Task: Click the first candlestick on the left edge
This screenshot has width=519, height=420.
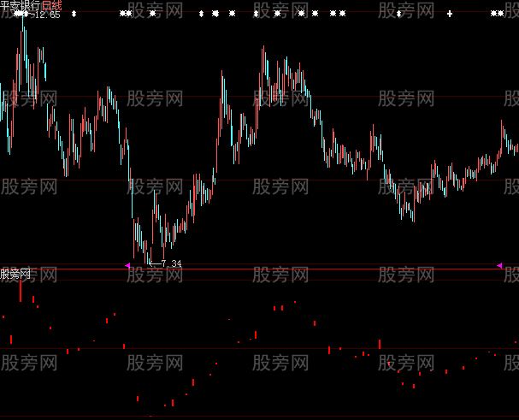Action: click(x=3, y=98)
